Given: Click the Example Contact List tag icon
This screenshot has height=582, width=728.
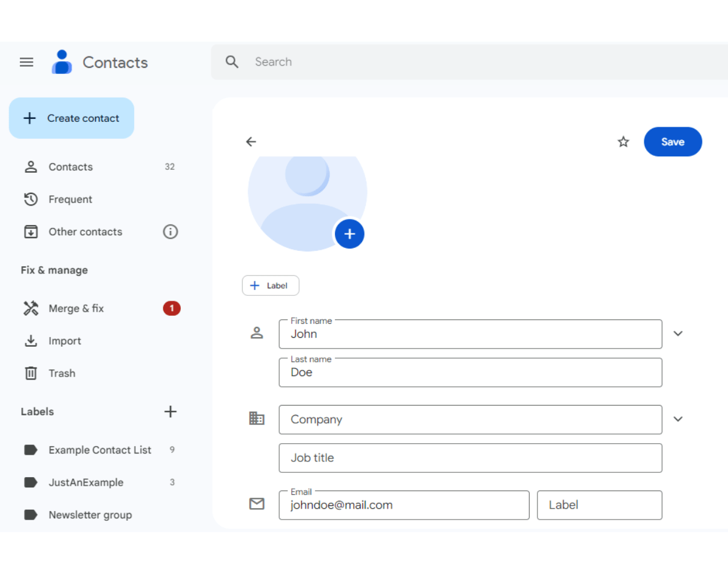Looking at the screenshot, I should tap(30, 450).
